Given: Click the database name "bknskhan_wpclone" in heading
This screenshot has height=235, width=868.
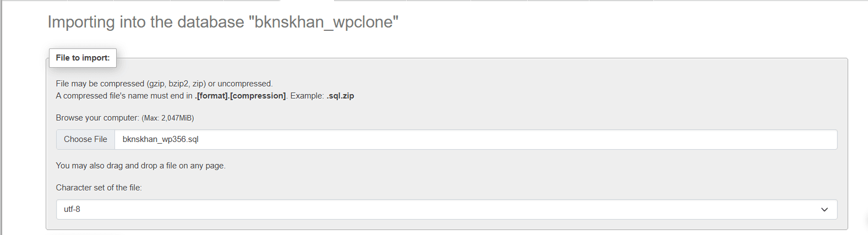Looking at the screenshot, I should (x=324, y=22).
